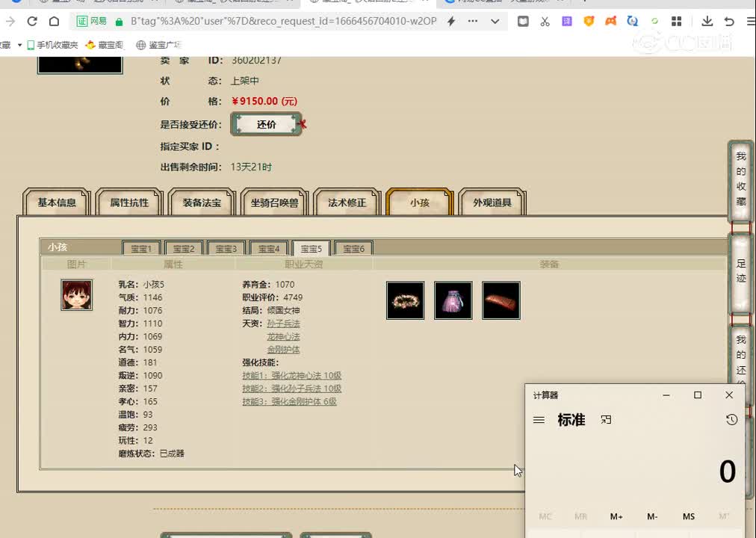Viewport: 756px width, 538px height.
Task: Switch to the 坐骑召唤兽 tab
Action: point(274,202)
